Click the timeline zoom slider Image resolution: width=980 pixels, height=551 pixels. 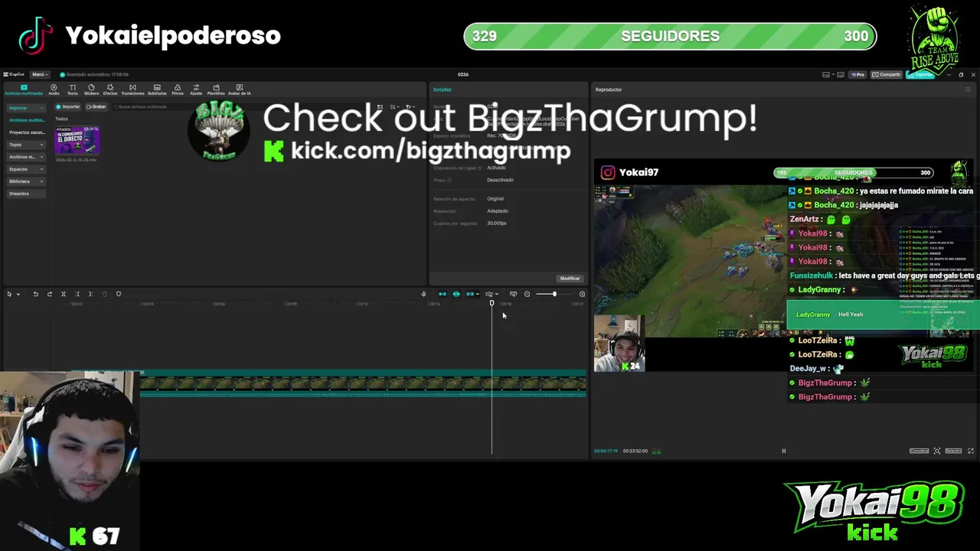point(554,294)
